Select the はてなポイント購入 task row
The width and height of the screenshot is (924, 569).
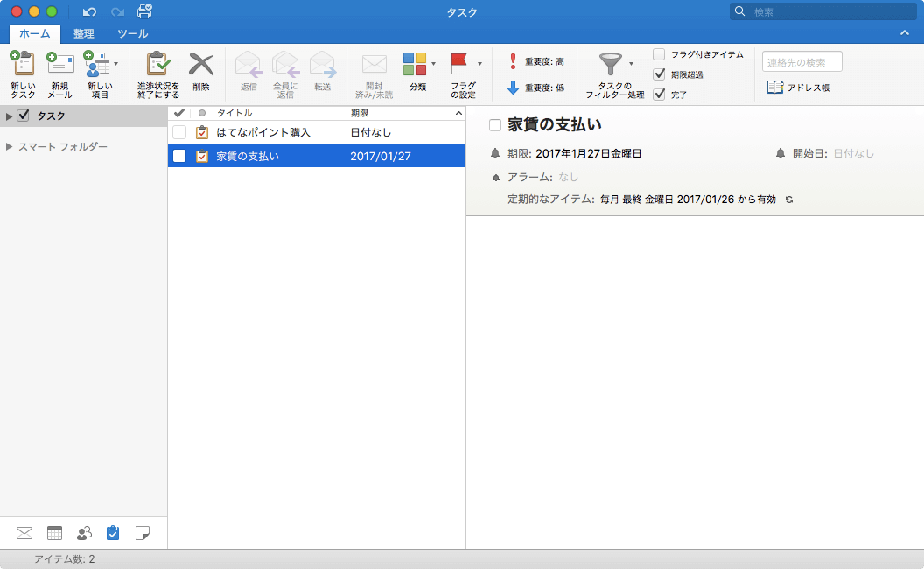tap(317, 132)
